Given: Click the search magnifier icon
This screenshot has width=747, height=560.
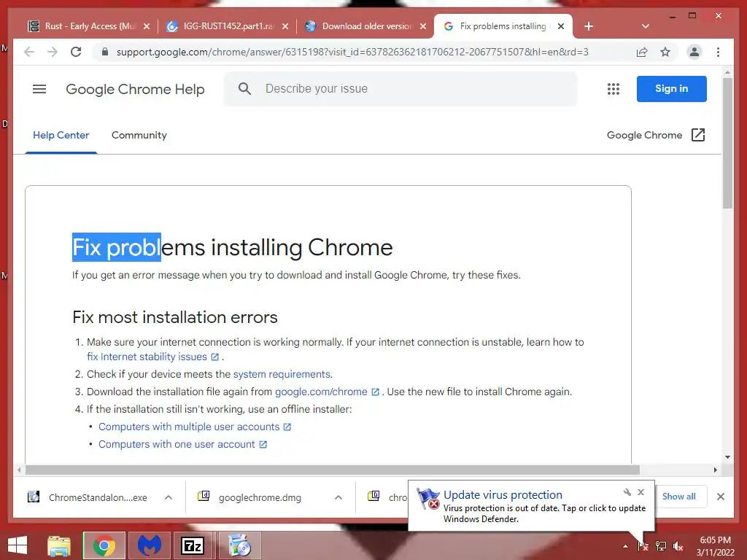Looking at the screenshot, I should click(244, 88).
